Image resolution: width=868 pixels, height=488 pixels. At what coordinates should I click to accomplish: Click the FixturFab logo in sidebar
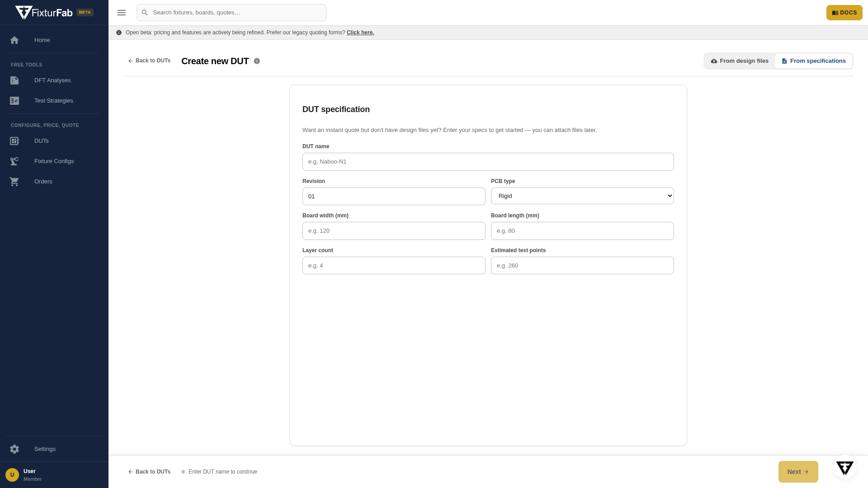(x=44, y=13)
